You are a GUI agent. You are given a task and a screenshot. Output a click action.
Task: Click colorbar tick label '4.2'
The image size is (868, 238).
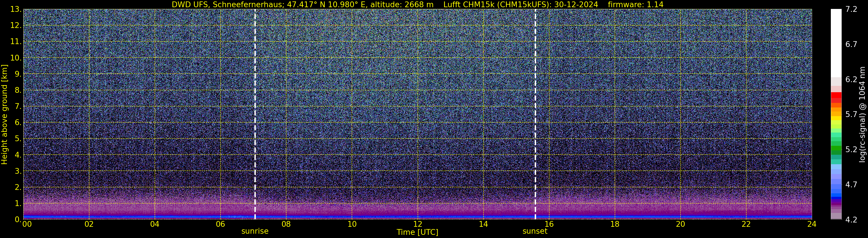pyautogui.click(x=851, y=220)
